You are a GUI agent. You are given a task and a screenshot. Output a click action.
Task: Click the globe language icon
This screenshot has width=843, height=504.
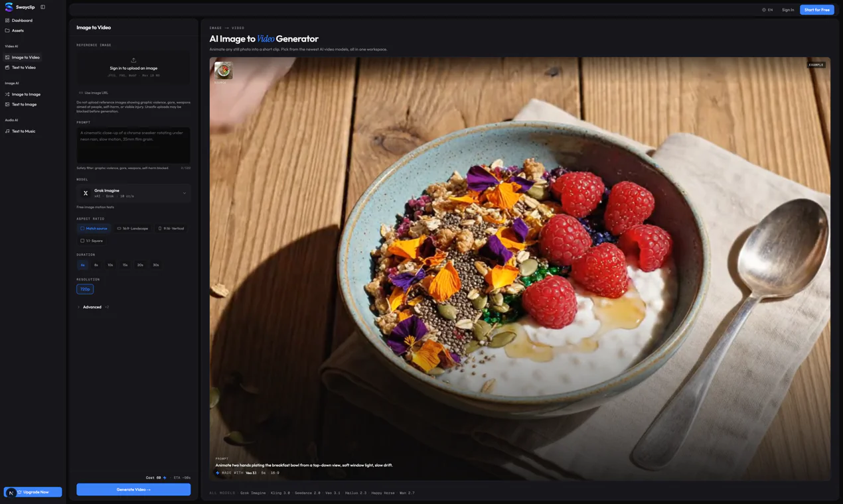pyautogui.click(x=764, y=10)
